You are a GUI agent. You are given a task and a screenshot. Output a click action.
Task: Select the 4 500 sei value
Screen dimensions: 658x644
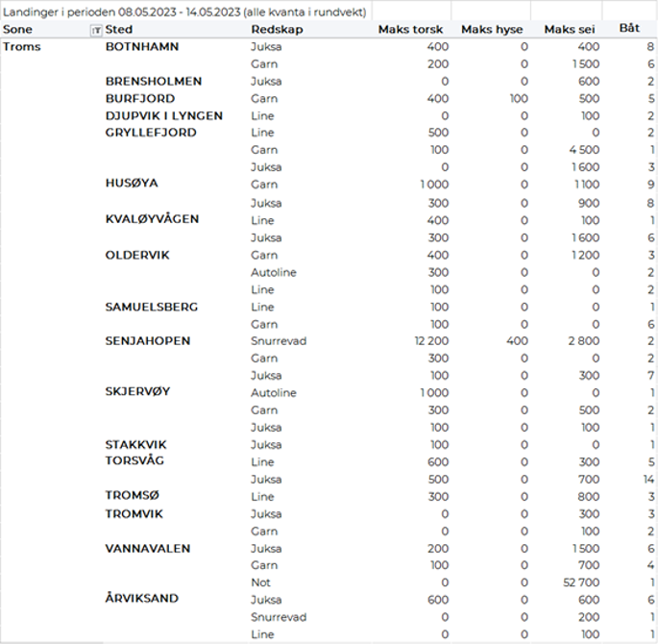584,150
